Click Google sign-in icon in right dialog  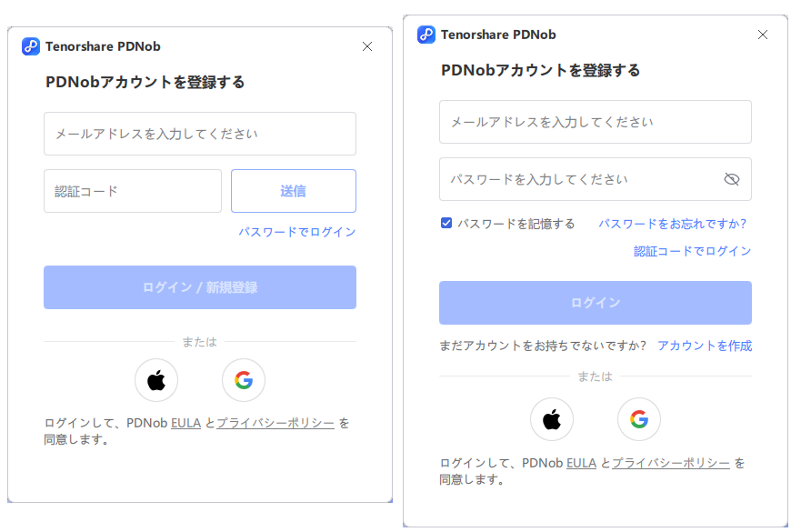click(639, 419)
